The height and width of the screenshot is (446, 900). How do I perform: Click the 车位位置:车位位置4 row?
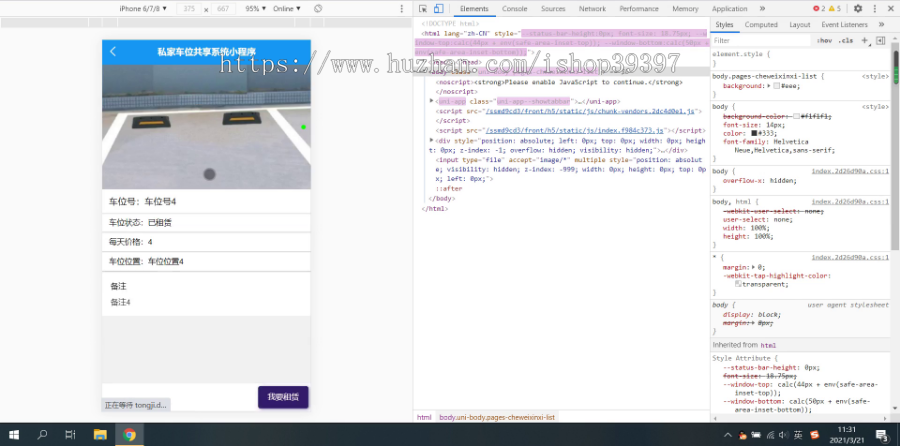tap(206, 261)
